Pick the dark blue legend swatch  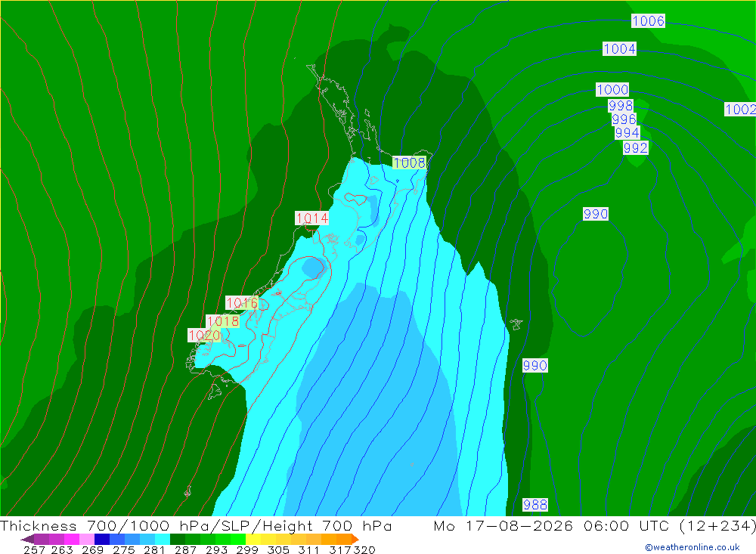pos(102,540)
